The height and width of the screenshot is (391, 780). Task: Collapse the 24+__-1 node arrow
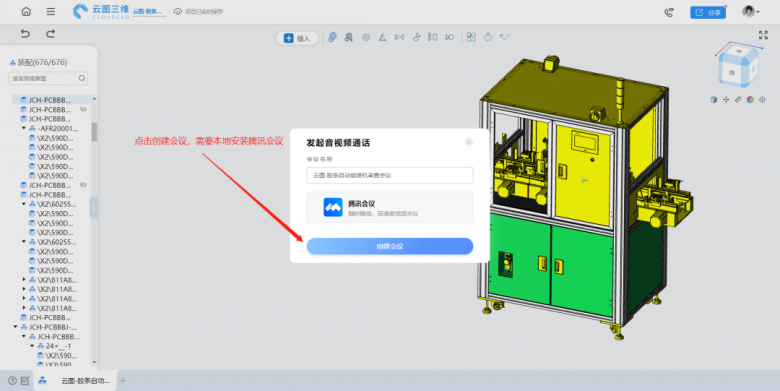[32, 346]
